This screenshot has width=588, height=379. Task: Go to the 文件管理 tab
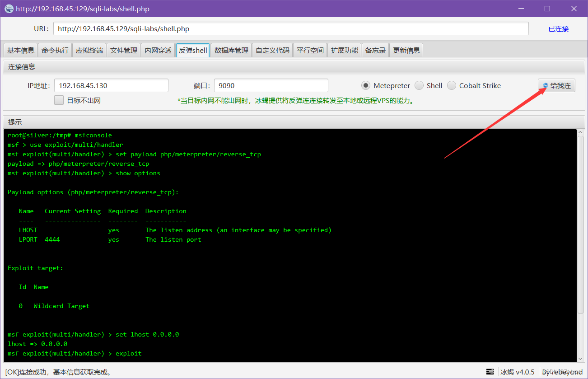click(124, 50)
